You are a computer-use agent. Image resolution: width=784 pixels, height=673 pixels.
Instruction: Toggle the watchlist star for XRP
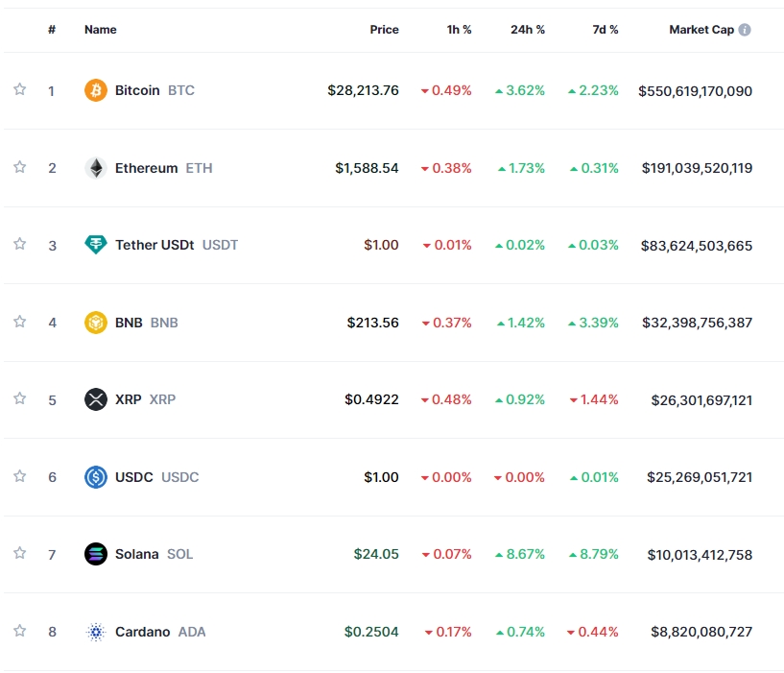[19, 398]
